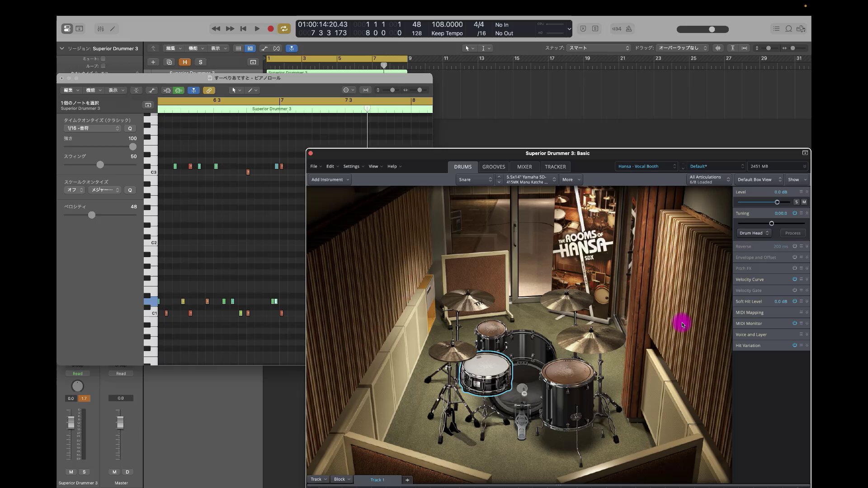Open the Snap Smart dropdown

598,48
